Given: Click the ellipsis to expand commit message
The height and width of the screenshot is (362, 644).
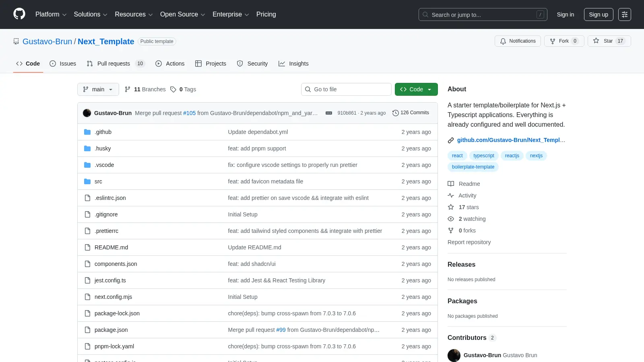Looking at the screenshot, I should (329, 113).
